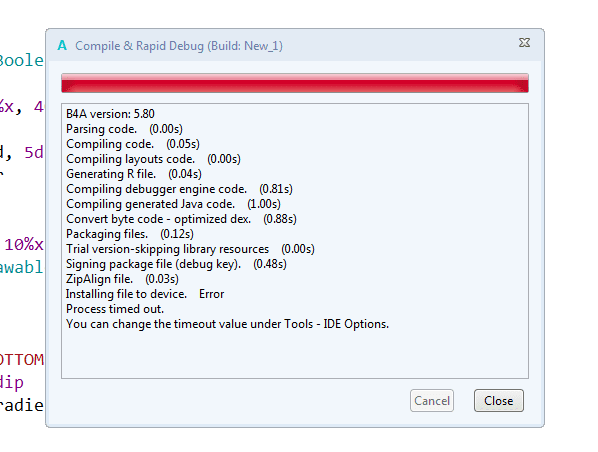The image size is (598, 452).
Task: Click the B4A logo icon in title bar
Action: click(x=62, y=45)
